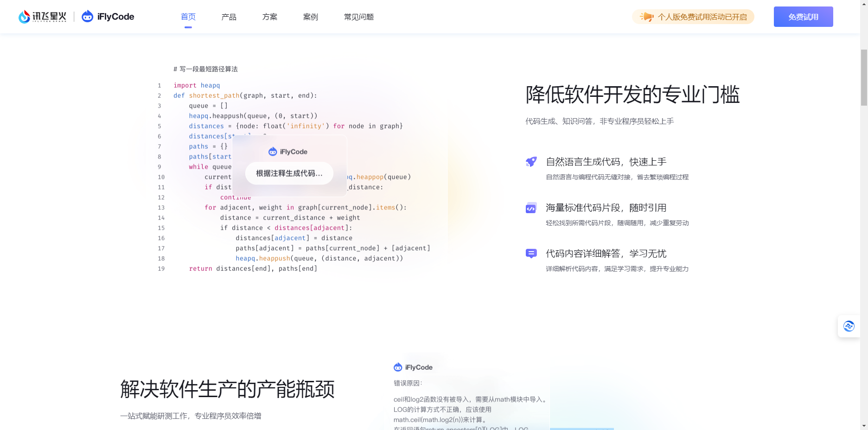The height and width of the screenshot is (430, 868).
Task: Click the dart icon beside 自然语言生成代码
Action: pos(531,161)
